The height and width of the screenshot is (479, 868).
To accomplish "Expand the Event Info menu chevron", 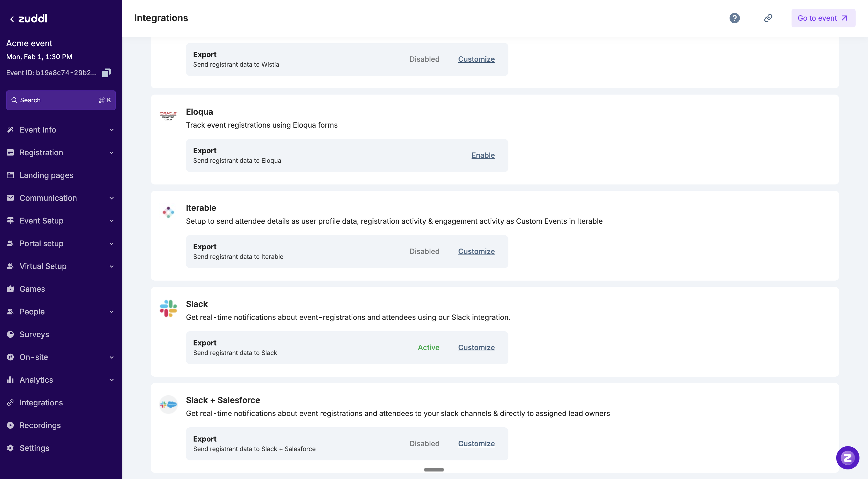I will [x=112, y=130].
